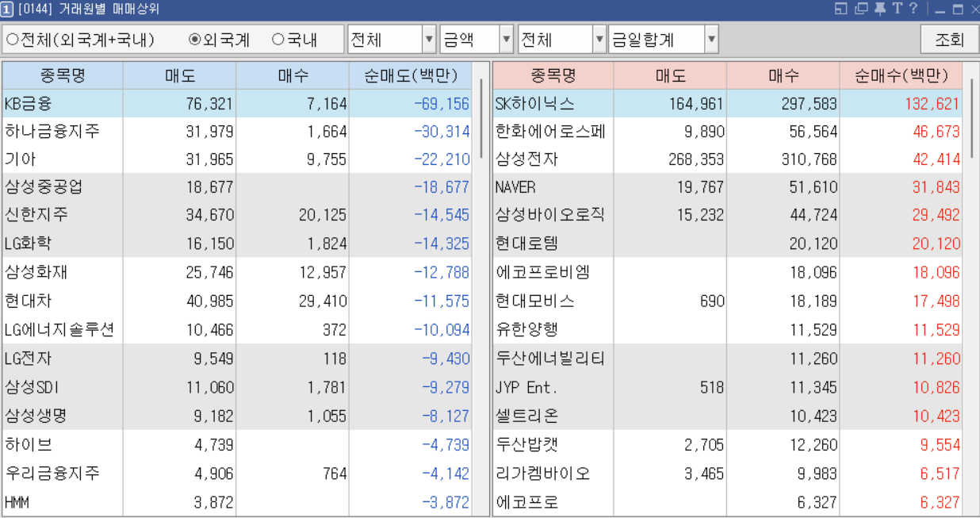Open font settings with the T icon
Viewport: 980px width, 518px height.
[x=898, y=9]
